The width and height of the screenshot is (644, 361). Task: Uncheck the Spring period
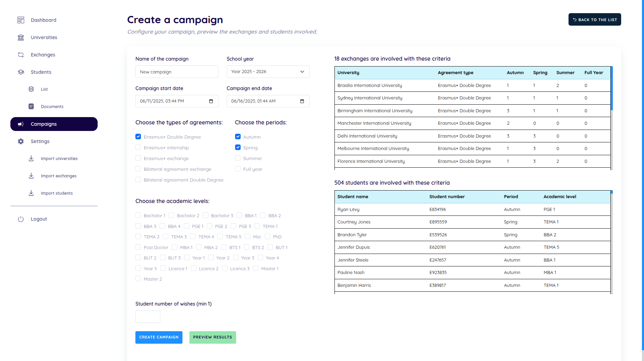click(238, 148)
